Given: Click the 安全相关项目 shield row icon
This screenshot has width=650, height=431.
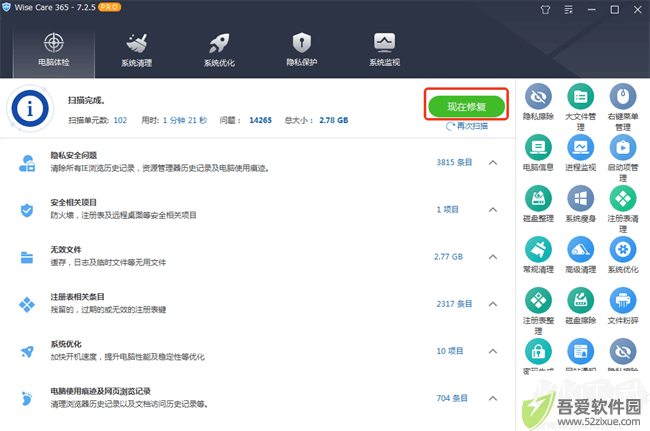Looking at the screenshot, I should (x=27, y=210).
